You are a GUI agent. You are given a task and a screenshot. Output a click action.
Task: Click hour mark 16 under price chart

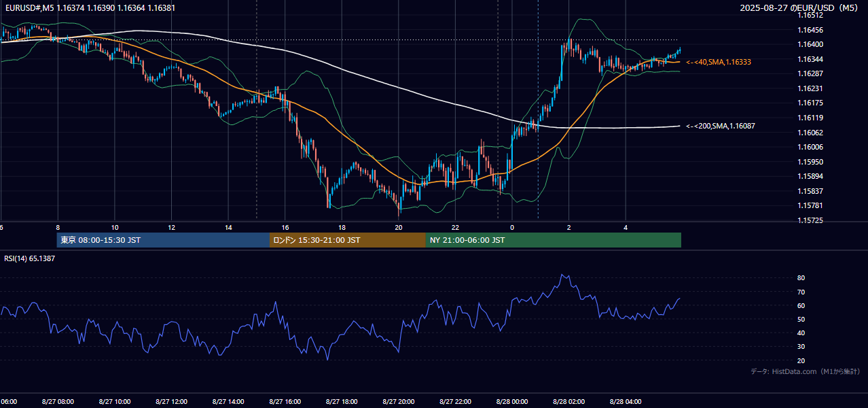point(285,227)
